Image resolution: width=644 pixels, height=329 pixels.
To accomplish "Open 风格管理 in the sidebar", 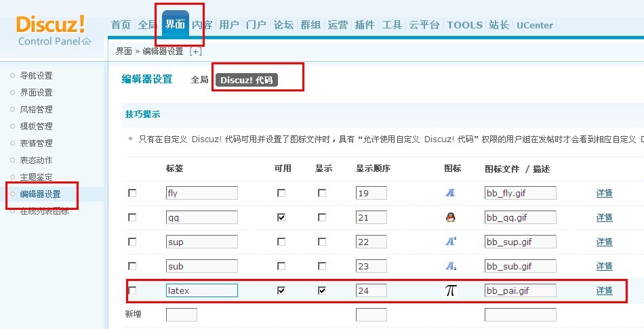I will coord(36,110).
